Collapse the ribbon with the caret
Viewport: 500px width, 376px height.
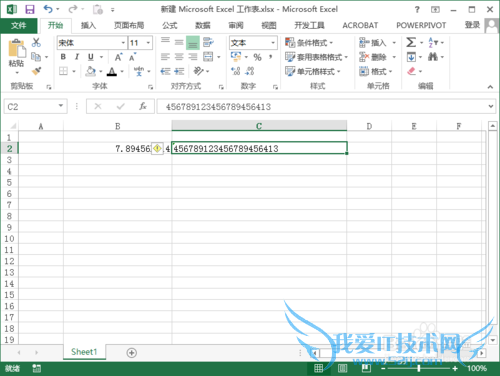pos(490,87)
